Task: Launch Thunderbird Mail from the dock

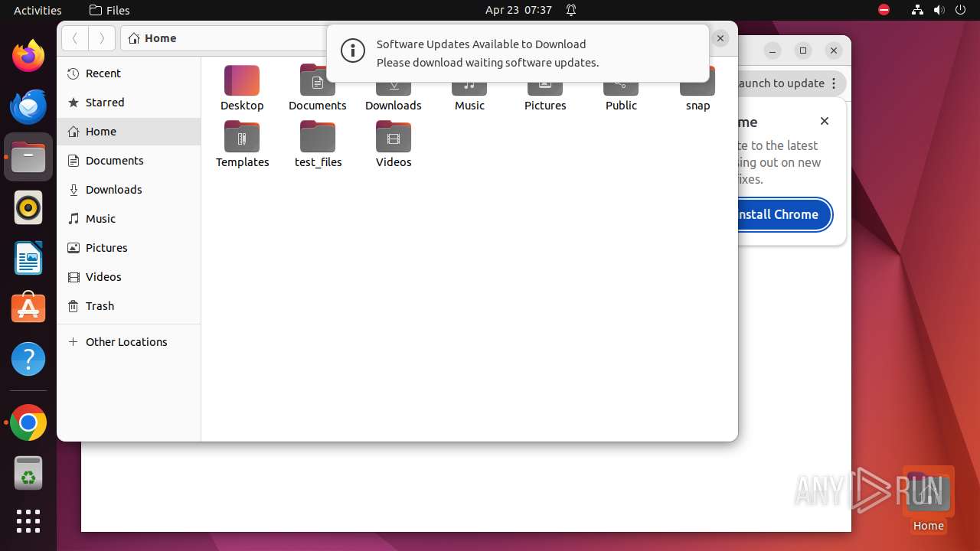Action: [x=28, y=106]
